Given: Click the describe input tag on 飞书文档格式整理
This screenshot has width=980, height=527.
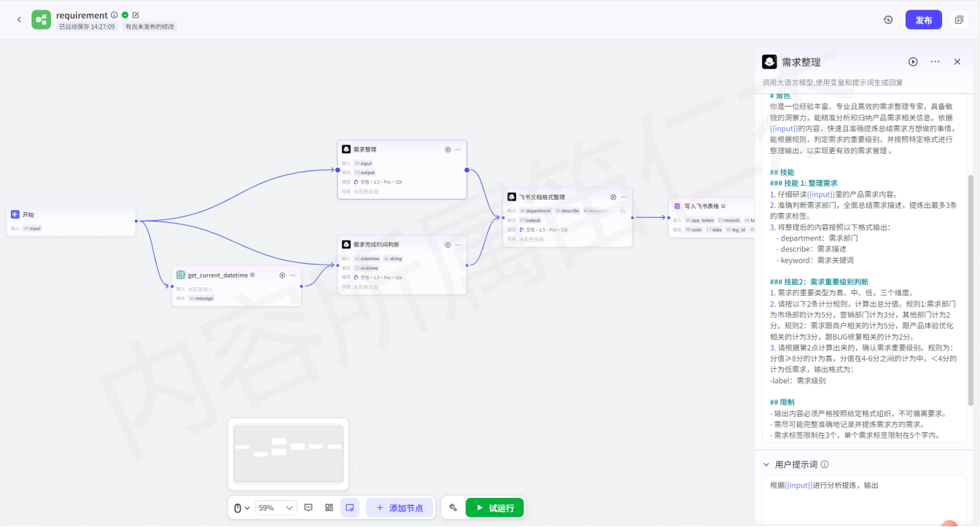Looking at the screenshot, I should coord(567,211).
